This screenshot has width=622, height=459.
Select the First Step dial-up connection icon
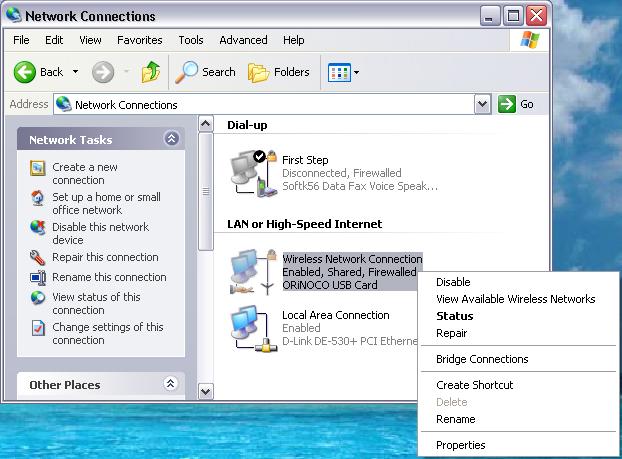tap(251, 172)
